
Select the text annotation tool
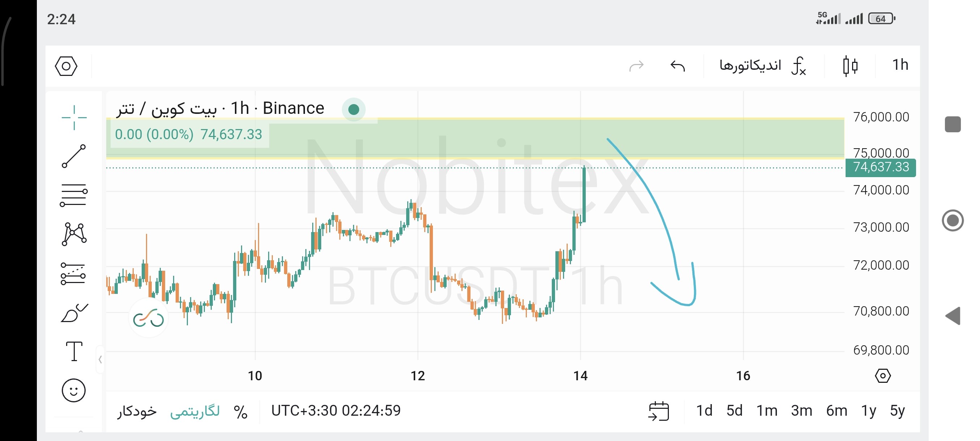click(x=74, y=351)
